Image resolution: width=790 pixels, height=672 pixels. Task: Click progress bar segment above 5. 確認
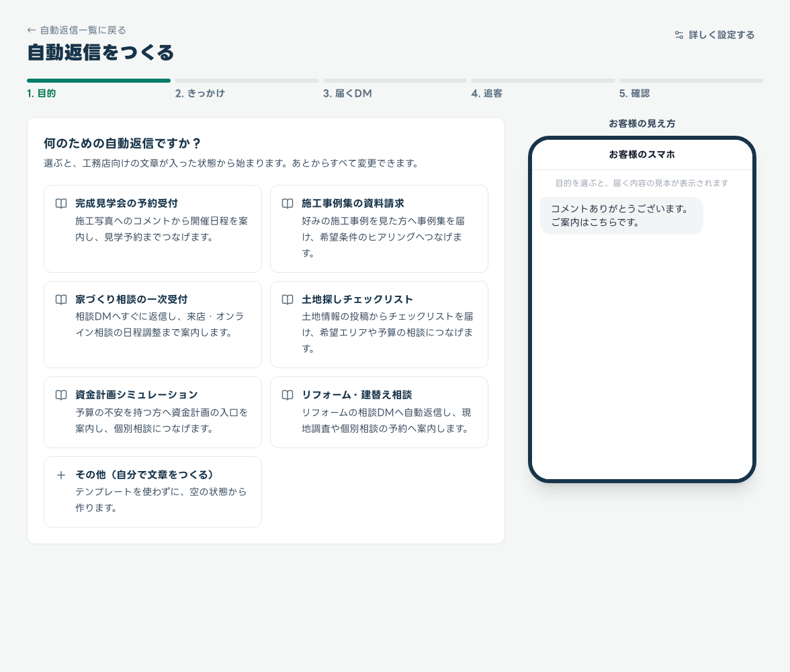pos(691,81)
